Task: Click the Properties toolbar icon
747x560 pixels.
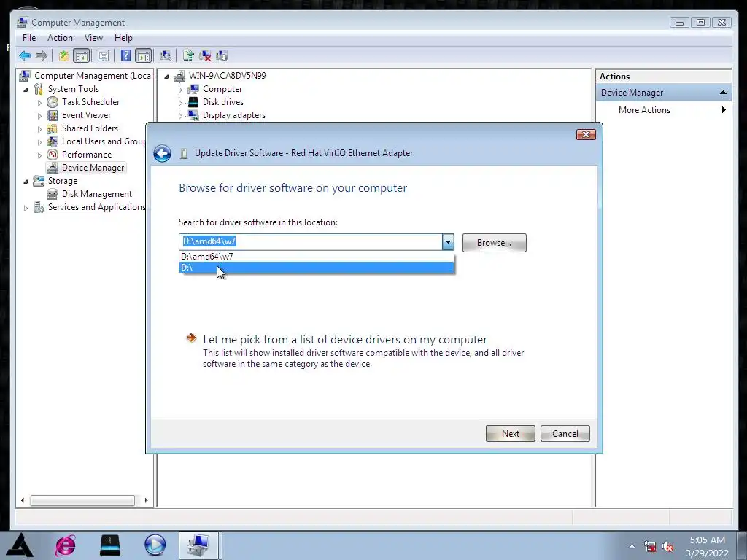Action: pos(103,55)
